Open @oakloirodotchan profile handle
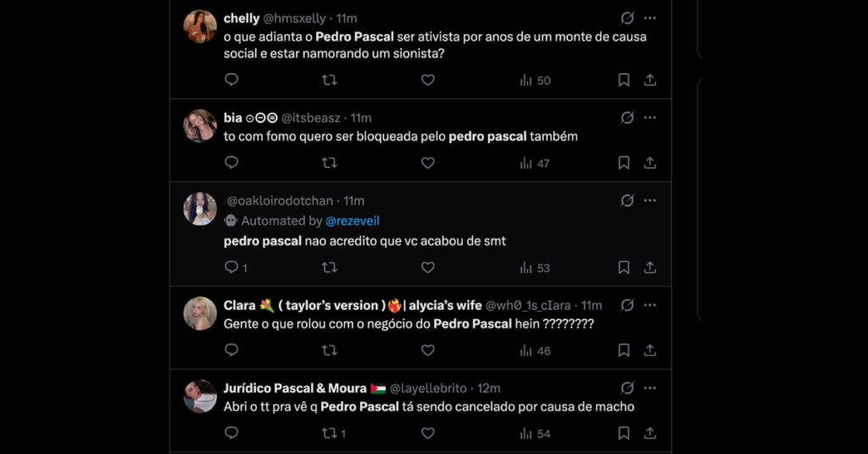This screenshot has height=454, width=868. 280,201
